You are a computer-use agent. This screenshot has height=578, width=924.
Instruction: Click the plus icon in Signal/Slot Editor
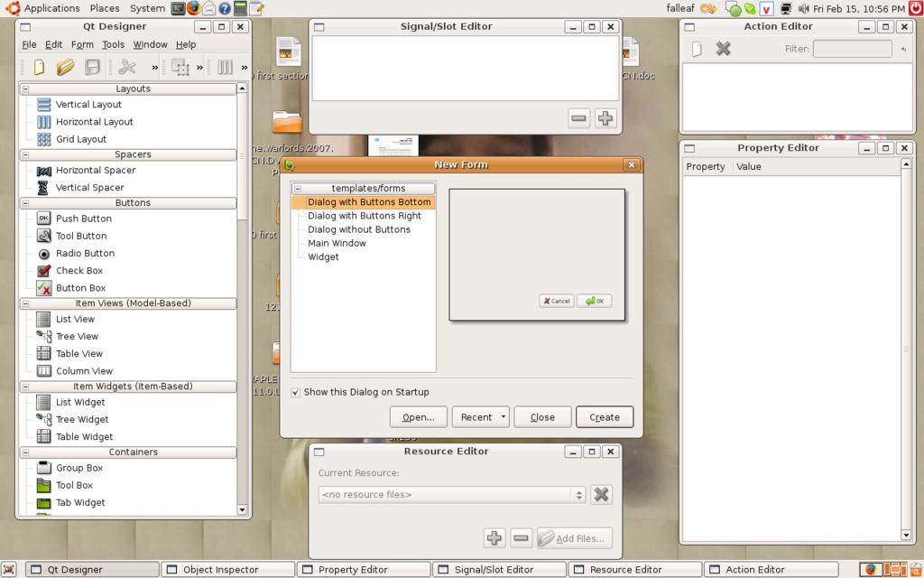[x=605, y=118]
